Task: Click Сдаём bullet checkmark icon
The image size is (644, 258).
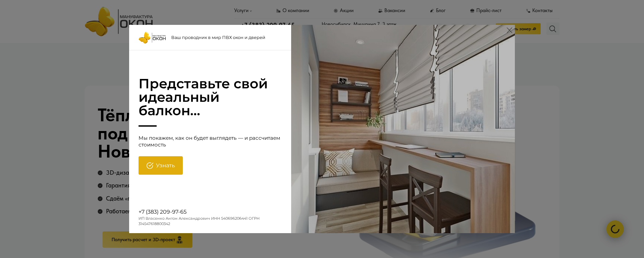Action: (x=100, y=199)
